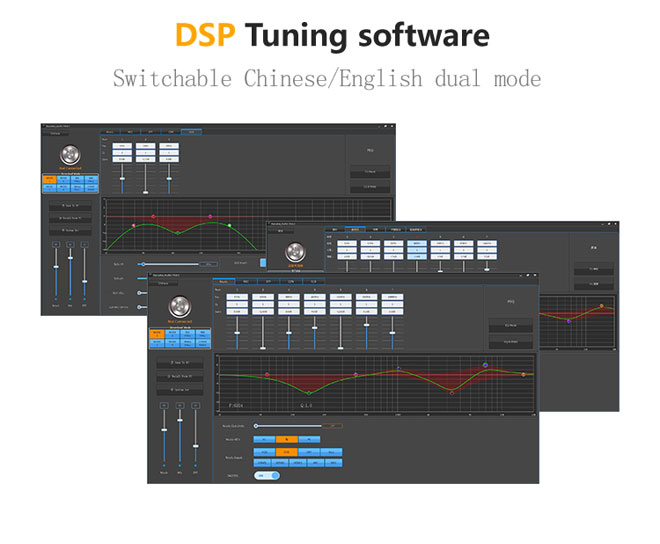This screenshot has width=660, height=544.
Task: Click band 2 frequency field in back-left window
Action: pyautogui.click(x=146, y=146)
